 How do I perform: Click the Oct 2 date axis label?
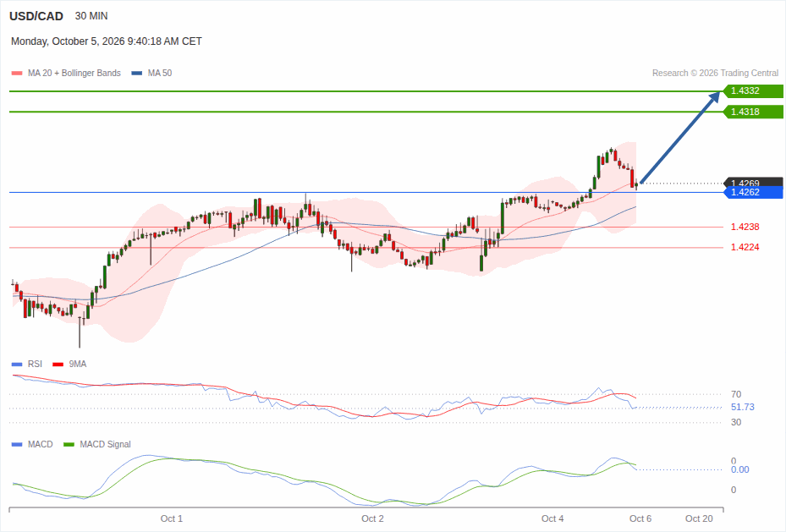[372, 518]
